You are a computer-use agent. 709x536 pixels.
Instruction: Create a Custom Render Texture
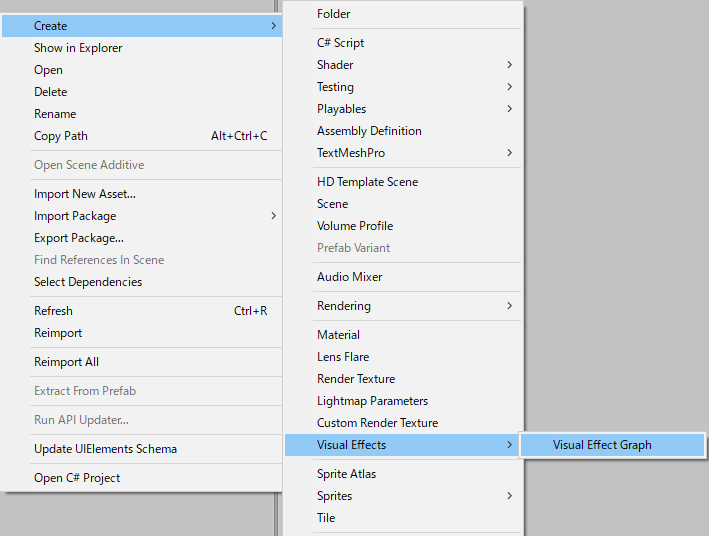tap(403, 423)
